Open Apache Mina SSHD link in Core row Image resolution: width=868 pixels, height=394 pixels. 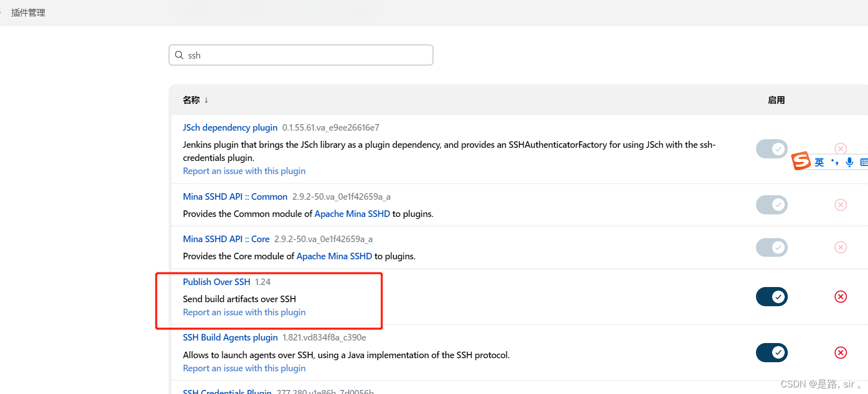(x=334, y=256)
